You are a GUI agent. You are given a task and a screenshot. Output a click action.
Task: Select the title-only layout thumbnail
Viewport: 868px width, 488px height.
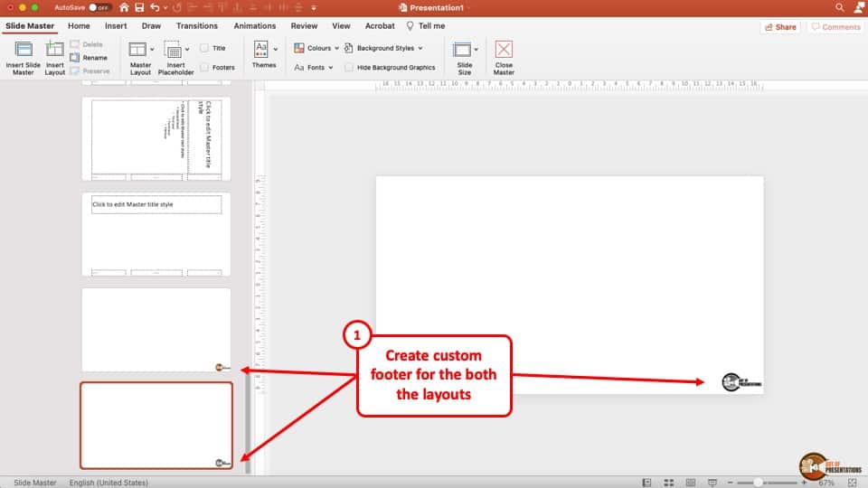click(x=156, y=235)
